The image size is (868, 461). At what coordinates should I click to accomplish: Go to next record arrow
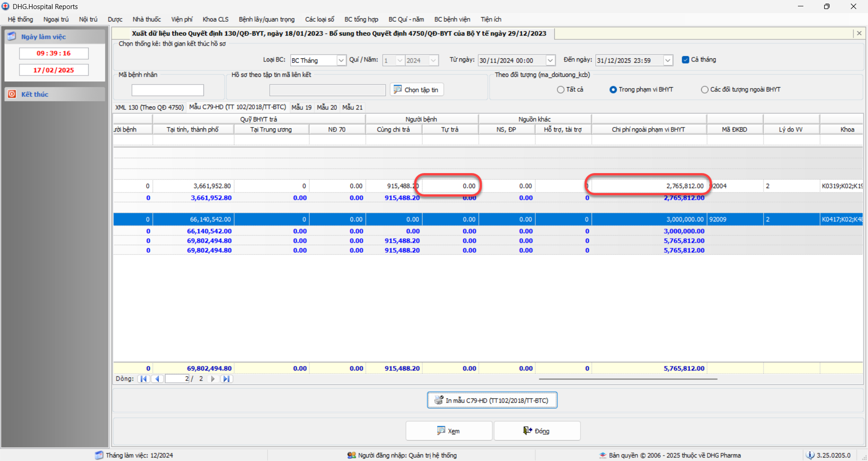(212, 379)
